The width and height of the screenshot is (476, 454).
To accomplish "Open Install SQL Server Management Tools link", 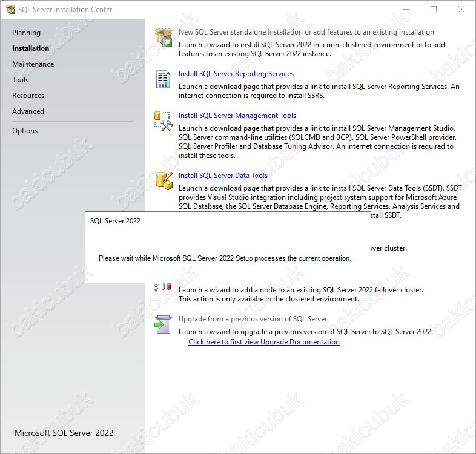I will click(237, 116).
